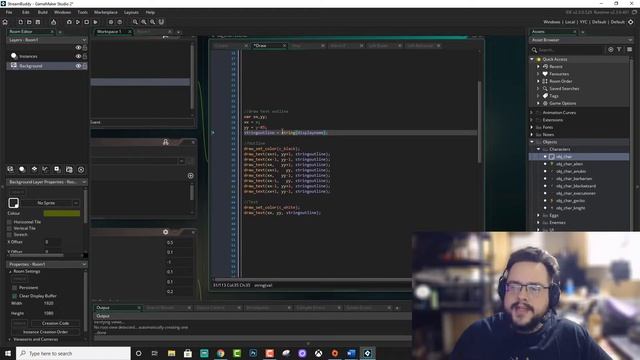This screenshot has width=640, height=360.
Task: Hide the Instances layer with its eye icon
Action: (x=78, y=56)
